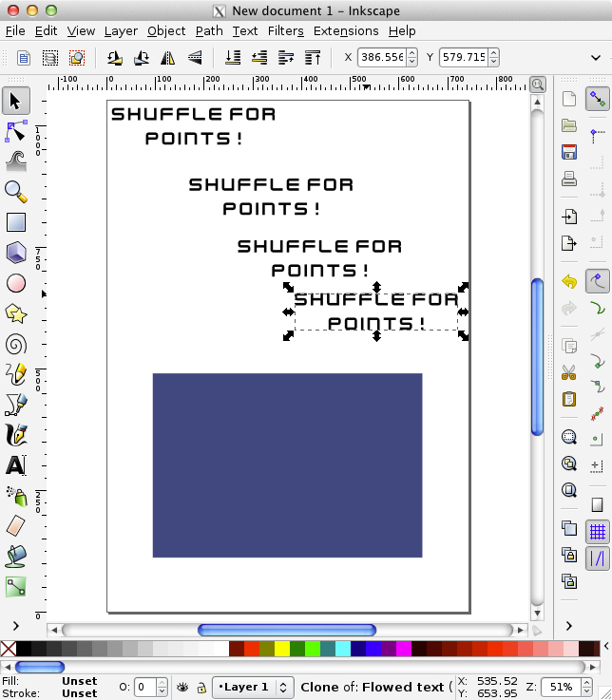Image resolution: width=612 pixels, height=700 pixels.
Task: Click the X coordinate input field
Action: tap(387, 58)
